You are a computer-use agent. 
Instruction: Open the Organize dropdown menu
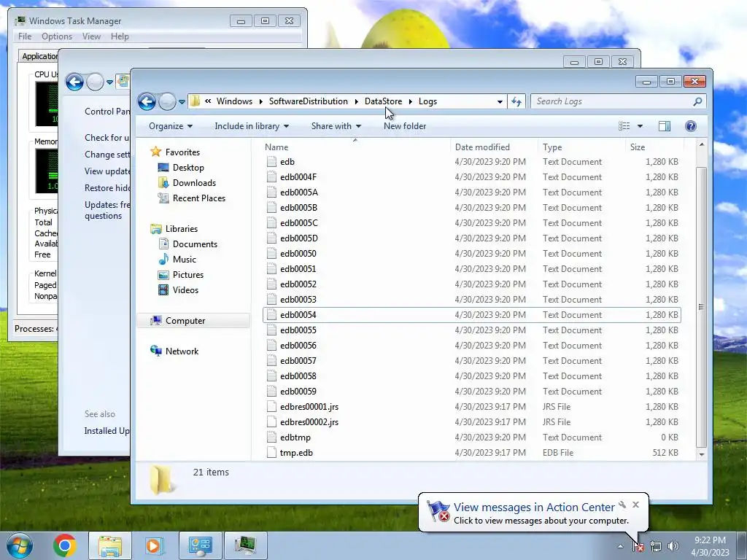tap(171, 126)
